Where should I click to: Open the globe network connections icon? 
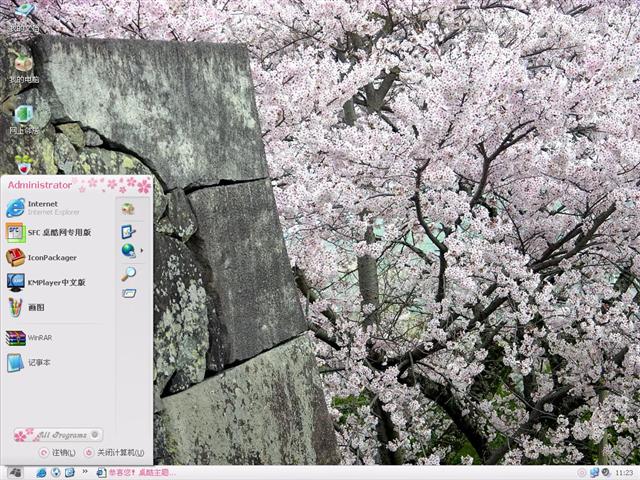point(128,250)
